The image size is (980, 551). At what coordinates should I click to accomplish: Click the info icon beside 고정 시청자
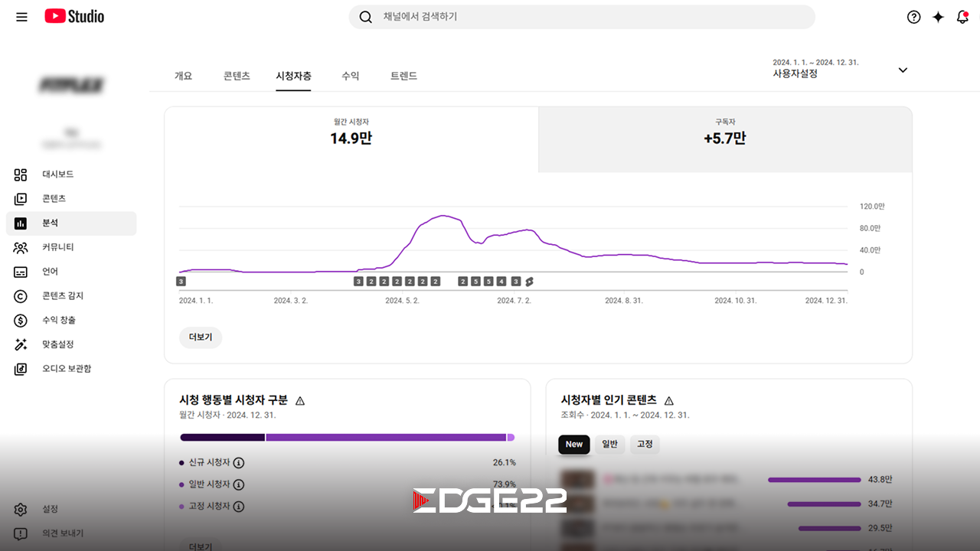tap(239, 507)
